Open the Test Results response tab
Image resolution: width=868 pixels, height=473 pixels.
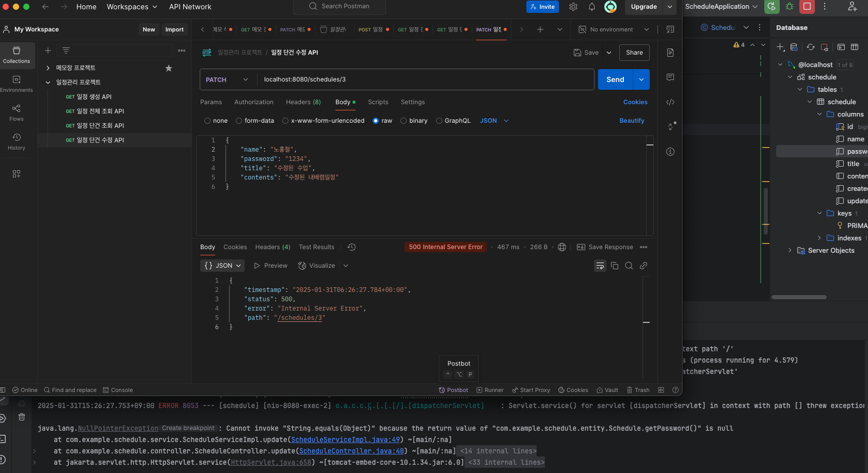coord(316,247)
